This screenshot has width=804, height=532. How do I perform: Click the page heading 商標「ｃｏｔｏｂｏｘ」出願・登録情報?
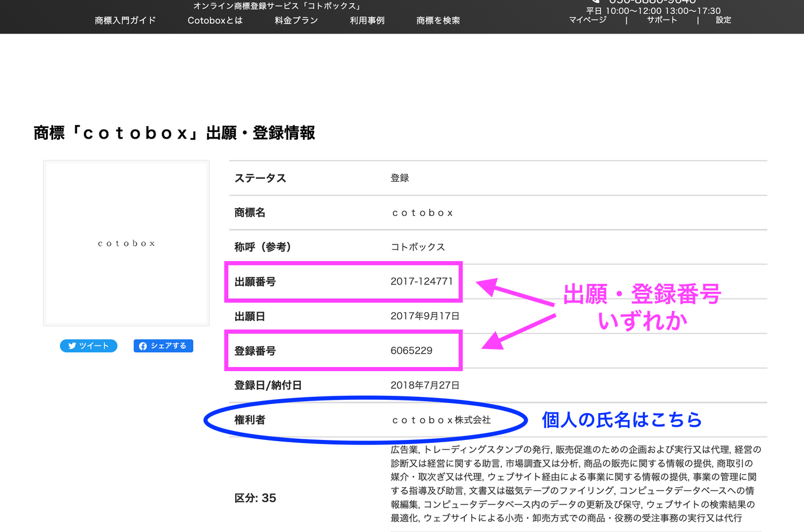coord(175,133)
